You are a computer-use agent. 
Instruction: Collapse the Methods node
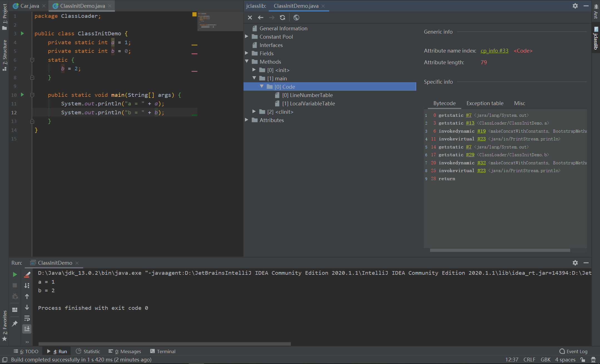tap(247, 61)
